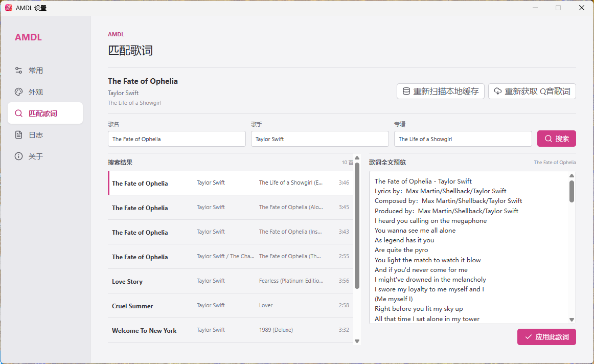The width and height of the screenshot is (594, 364).
Task: Select The Fate of Ophelia result lasting 3:46
Action: click(231, 183)
